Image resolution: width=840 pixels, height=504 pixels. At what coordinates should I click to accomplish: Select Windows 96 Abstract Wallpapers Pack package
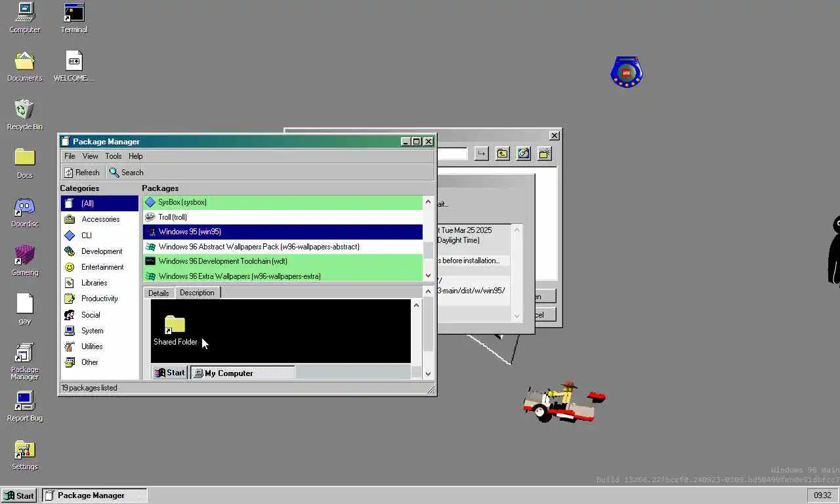(x=283, y=247)
